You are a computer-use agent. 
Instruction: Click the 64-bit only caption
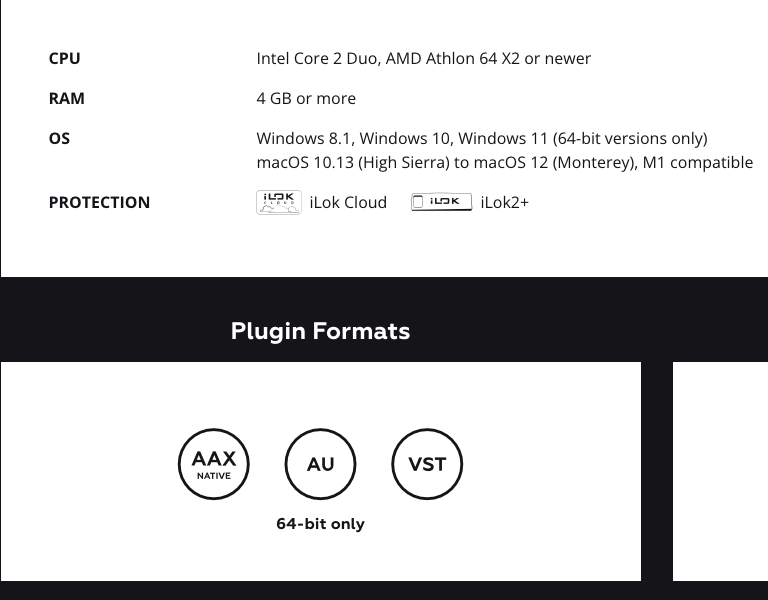click(320, 524)
